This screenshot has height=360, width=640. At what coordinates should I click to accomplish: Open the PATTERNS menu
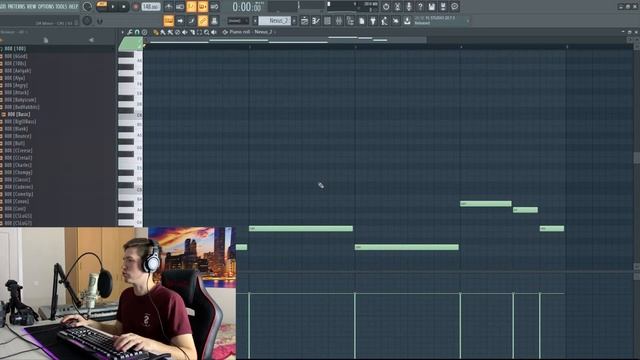pyautogui.click(x=16, y=7)
